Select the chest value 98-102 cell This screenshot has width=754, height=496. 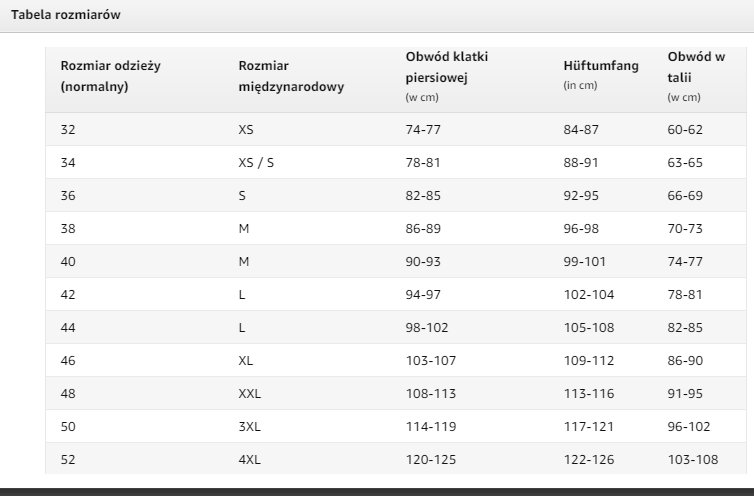[427, 328]
